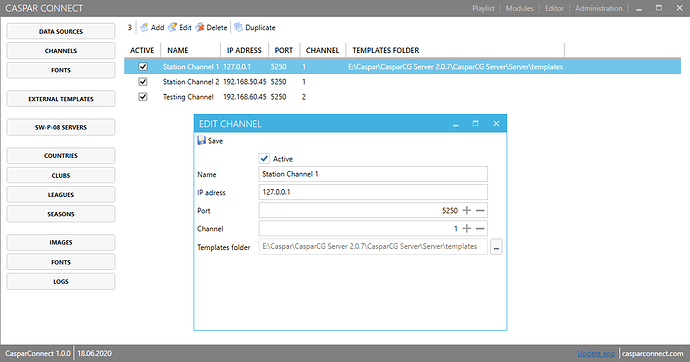
Task: Toggle active checkbox for Station Channel 2 row
Action: click(x=143, y=81)
